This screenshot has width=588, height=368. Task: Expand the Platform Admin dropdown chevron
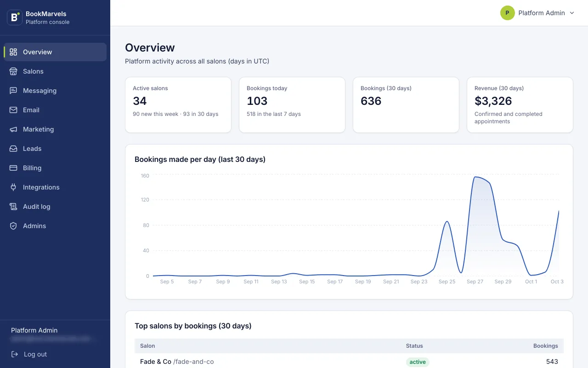coord(572,13)
